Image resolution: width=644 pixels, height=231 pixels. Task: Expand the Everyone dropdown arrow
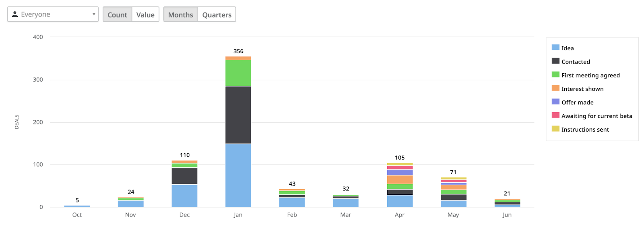click(x=93, y=14)
